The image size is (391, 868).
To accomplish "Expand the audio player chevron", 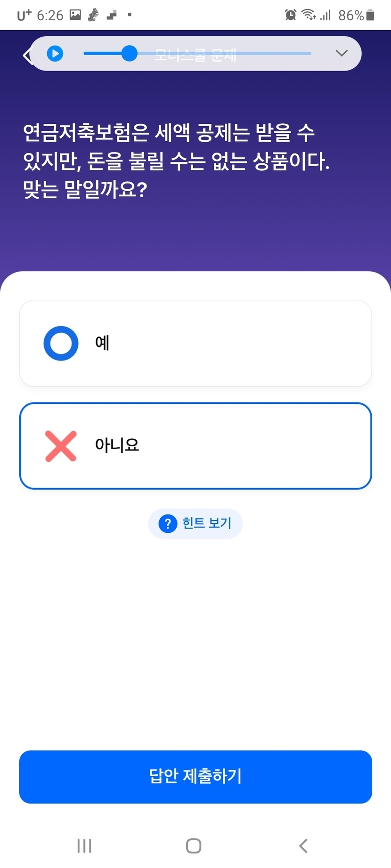I will click(x=342, y=53).
